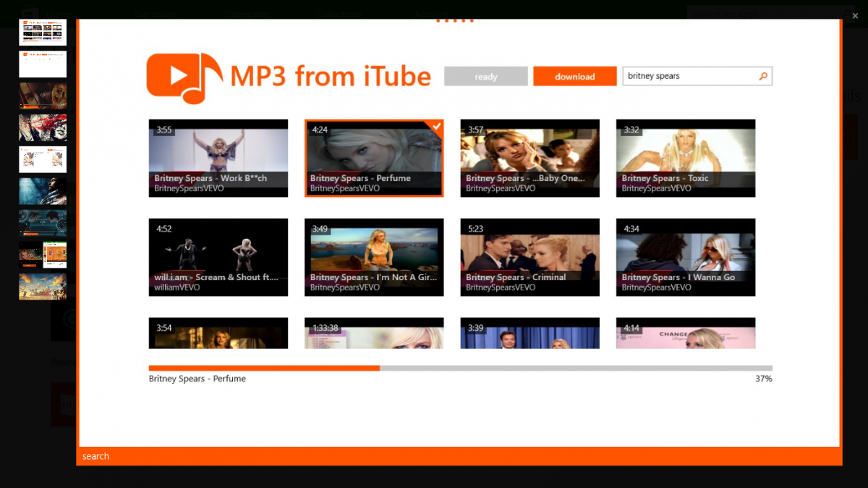Select the Britney Spears - Toxic video
Image resolution: width=868 pixels, height=488 pixels.
click(686, 158)
